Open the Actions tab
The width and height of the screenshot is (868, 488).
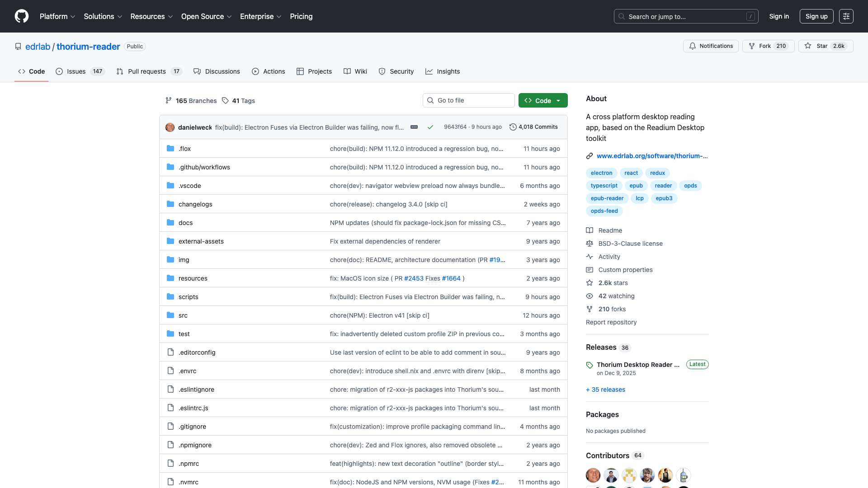coord(269,71)
